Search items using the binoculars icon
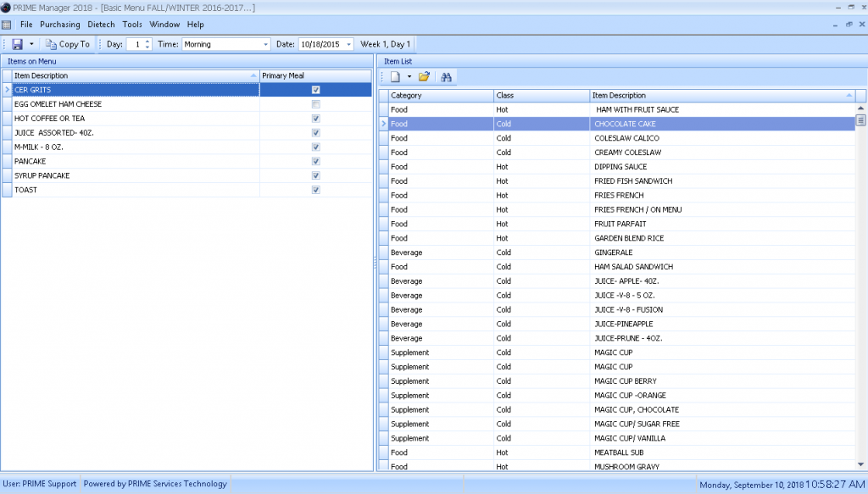Image resolution: width=868 pixels, height=494 pixels. [x=445, y=76]
